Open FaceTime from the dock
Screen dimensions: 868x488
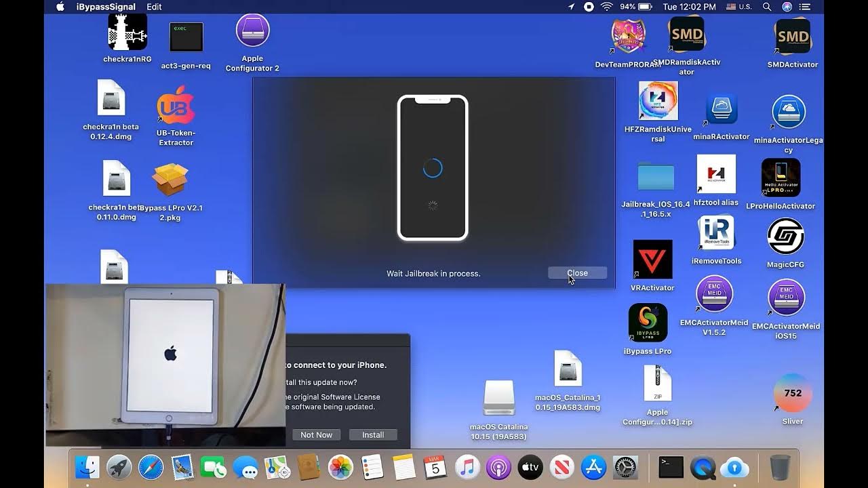[214, 468]
